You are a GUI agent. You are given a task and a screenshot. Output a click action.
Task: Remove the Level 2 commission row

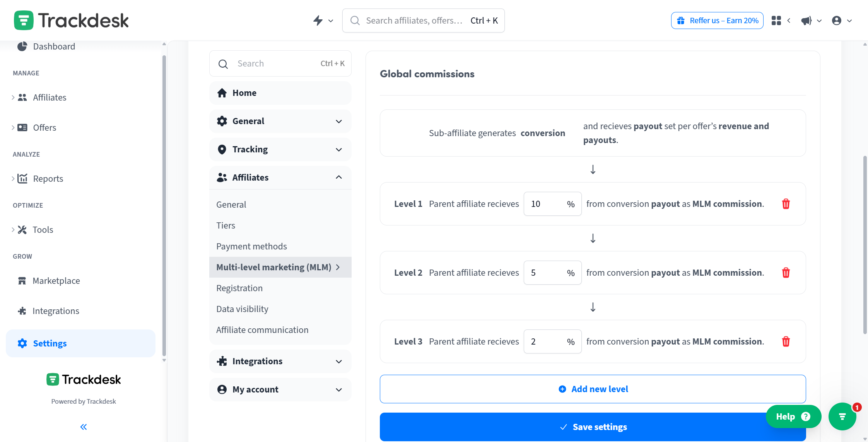coord(786,273)
